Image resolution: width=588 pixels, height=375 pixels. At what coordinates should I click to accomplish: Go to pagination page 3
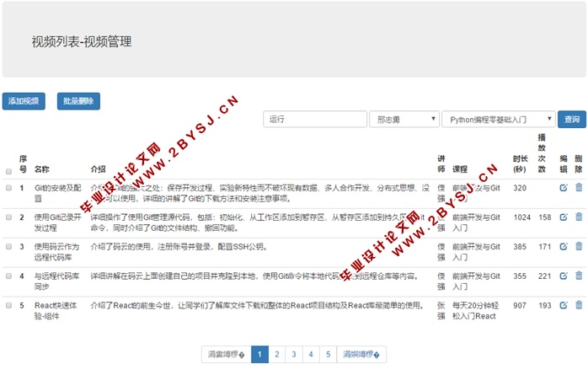[294, 354]
